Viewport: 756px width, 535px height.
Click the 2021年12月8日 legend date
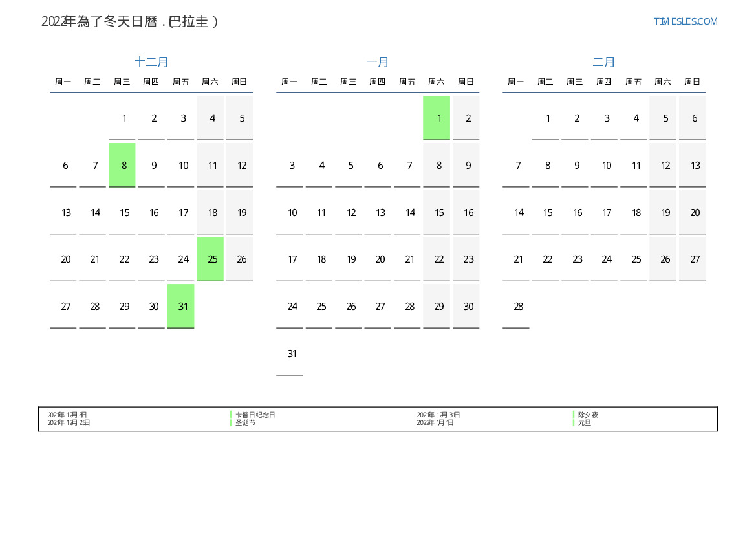coord(67,415)
